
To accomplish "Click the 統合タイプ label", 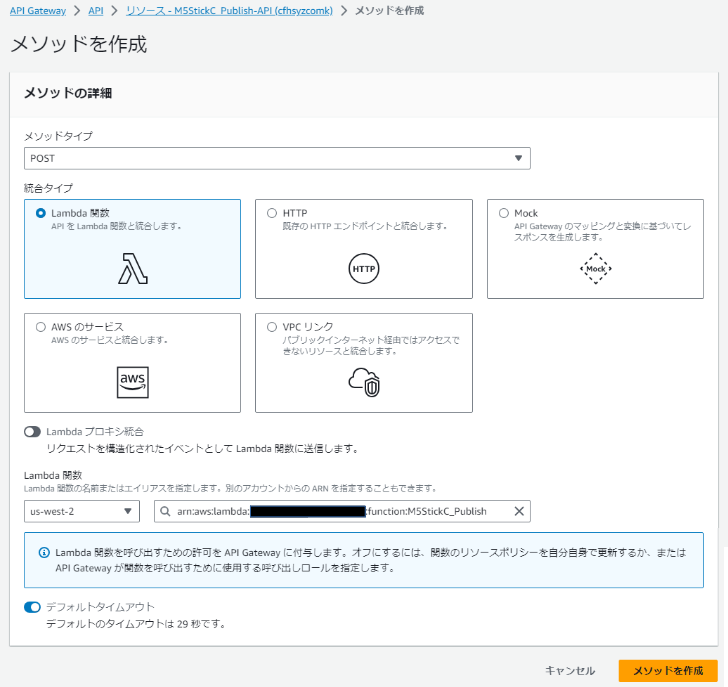I will (48, 188).
